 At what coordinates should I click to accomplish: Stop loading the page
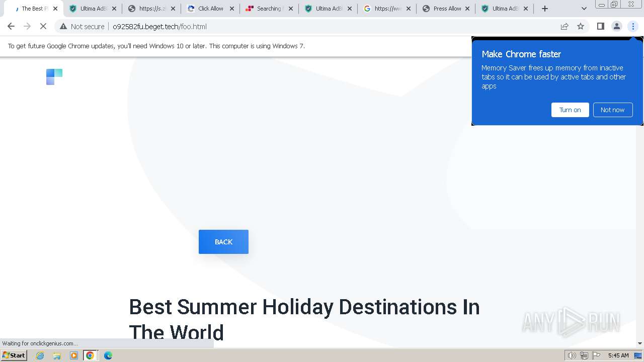coord(43,26)
